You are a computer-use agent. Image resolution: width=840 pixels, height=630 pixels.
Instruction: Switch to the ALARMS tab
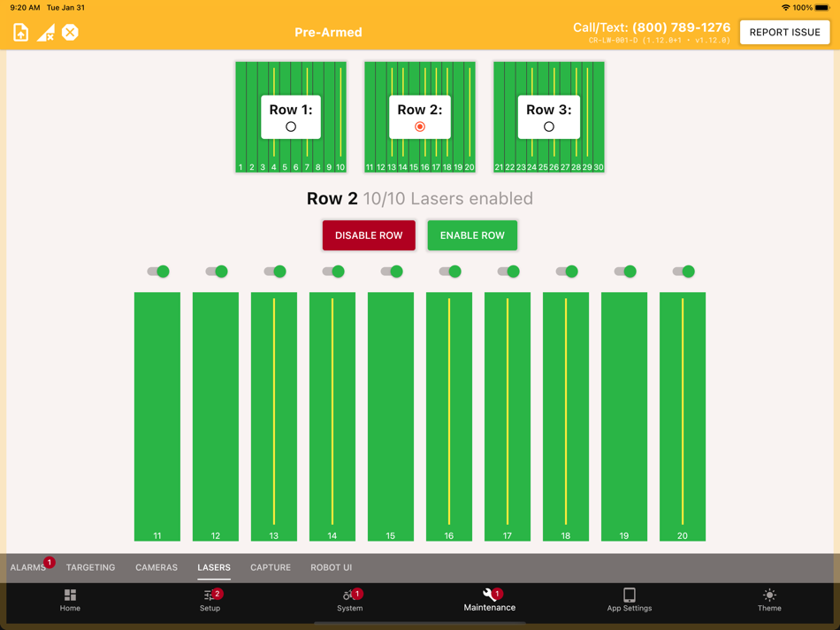[28, 567]
